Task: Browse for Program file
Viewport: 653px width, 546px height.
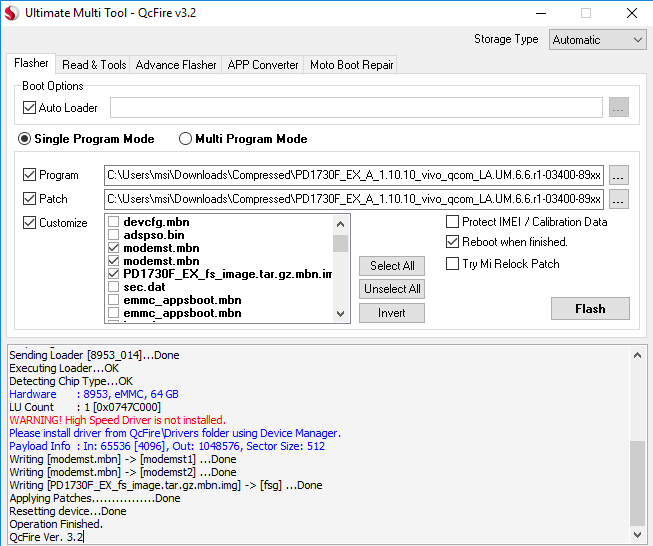Action: coord(618,175)
